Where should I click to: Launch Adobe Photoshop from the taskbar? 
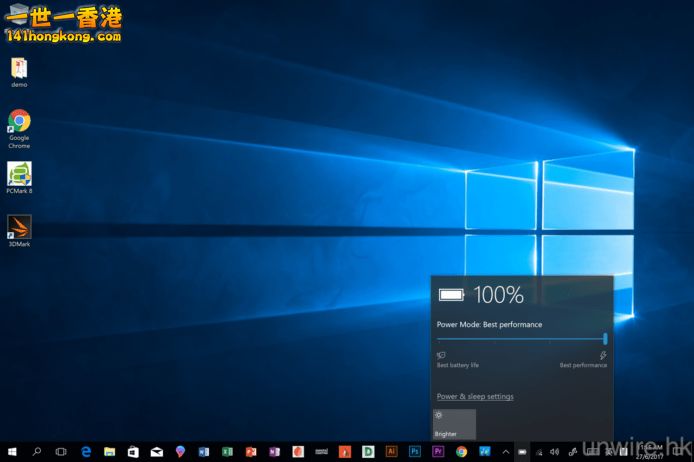tap(415, 451)
